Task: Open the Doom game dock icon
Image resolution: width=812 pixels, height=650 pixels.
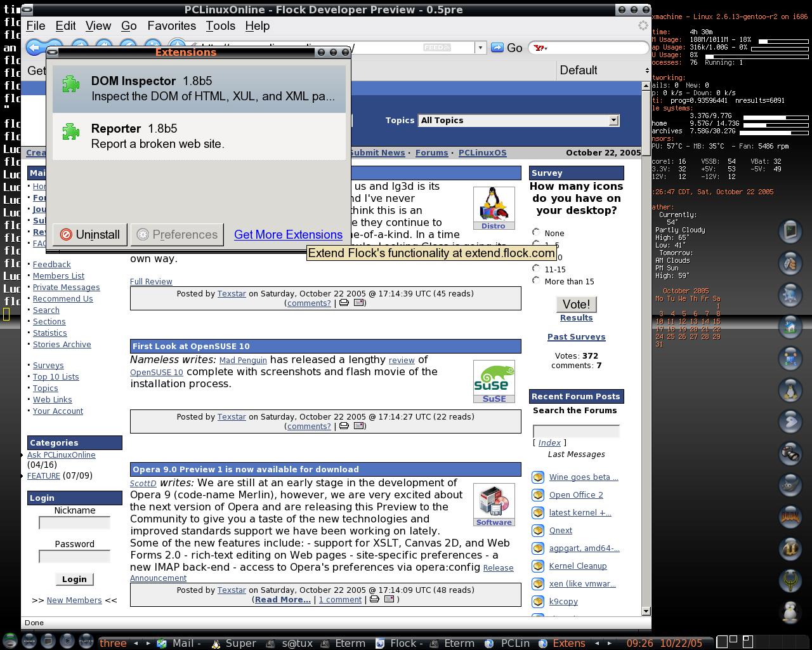Action: click(x=790, y=517)
